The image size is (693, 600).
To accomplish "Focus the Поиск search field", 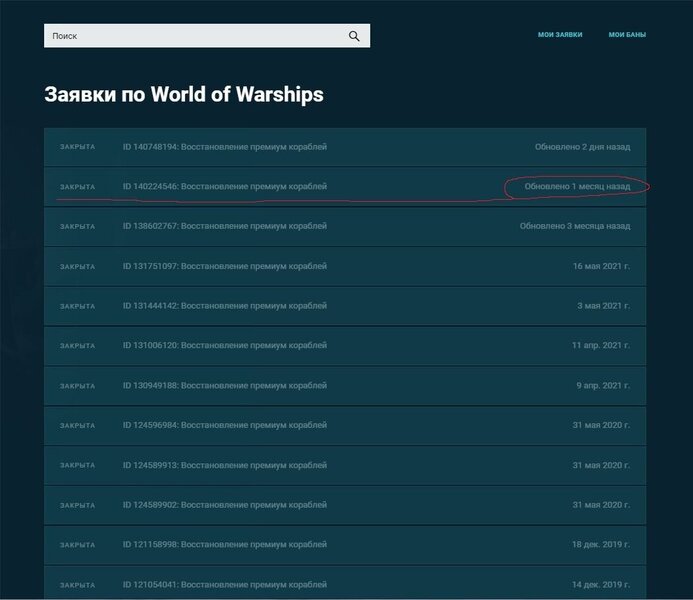I will [x=207, y=36].
